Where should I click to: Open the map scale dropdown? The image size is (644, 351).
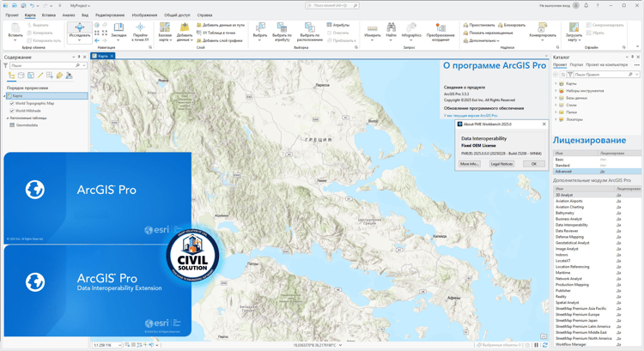[x=119, y=345]
